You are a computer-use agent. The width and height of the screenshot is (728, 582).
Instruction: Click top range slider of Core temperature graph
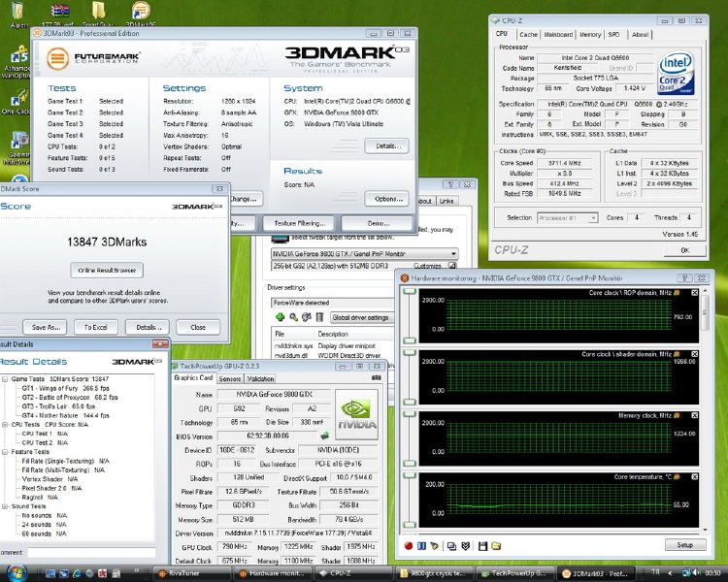tap(409, 475)
